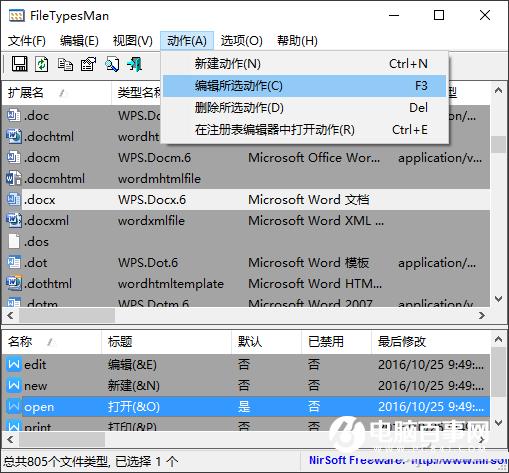
Task: Choose 删除所选动作(D) menu entry
Action: (305, 108)
